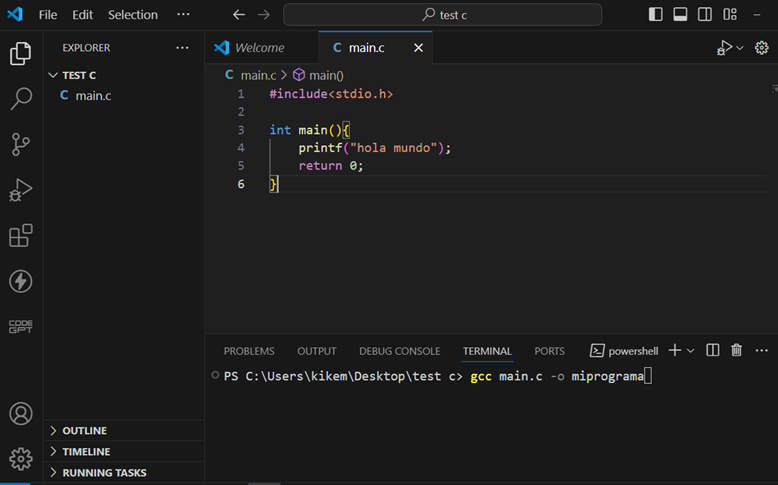778x485 pixels.
Task: Split the terminal pane
Action: click(x=713, y=351)
